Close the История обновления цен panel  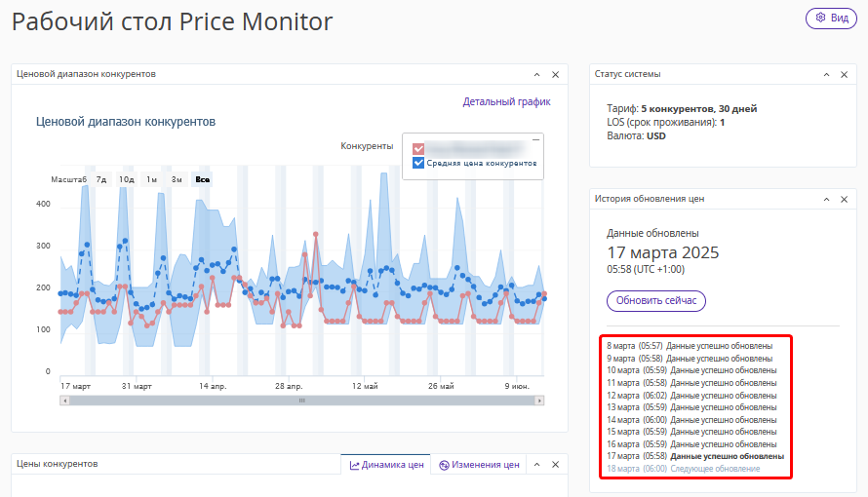point(845,199)
